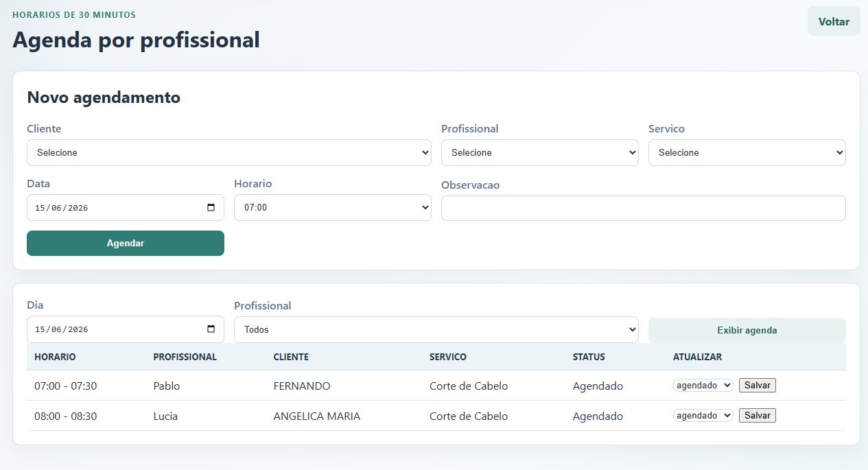Click the PROFISSIONAL column header
This screenshot has height=470, width=868.
pyautogui.click(x=185, y=357)
